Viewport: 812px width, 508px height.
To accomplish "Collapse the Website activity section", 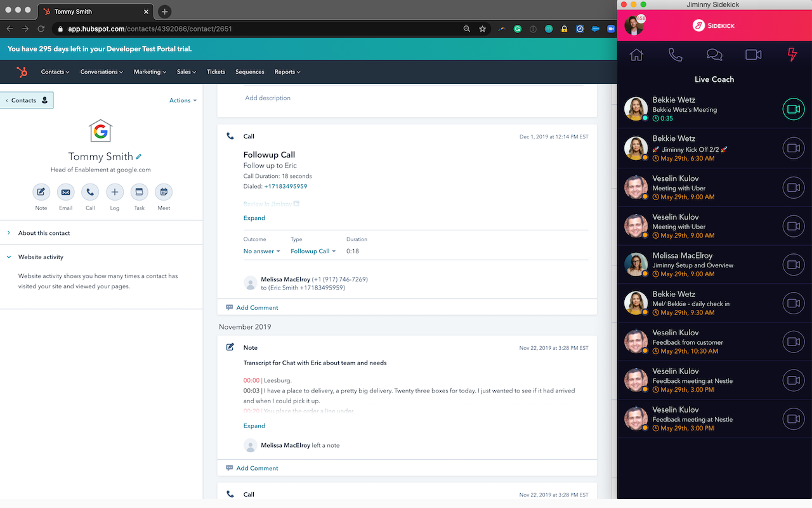I will click(x=41, y=257).
